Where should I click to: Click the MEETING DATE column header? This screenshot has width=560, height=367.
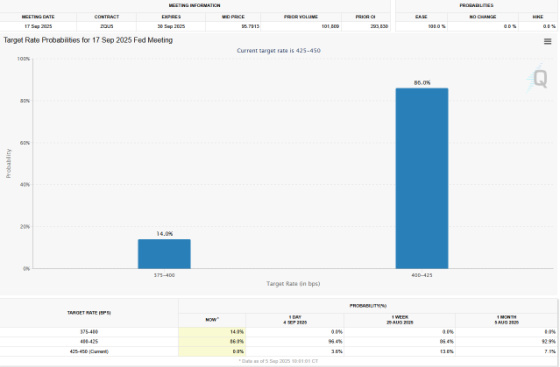38,17
